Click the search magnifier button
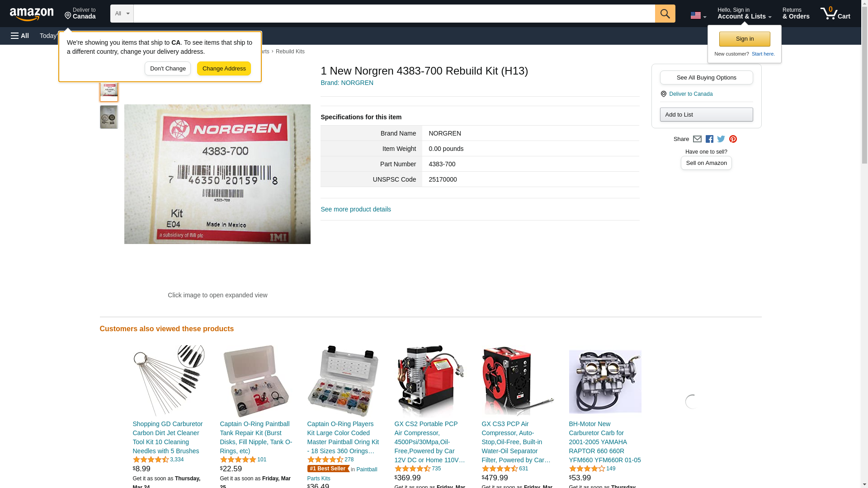868x488 pixels. tap(665, 14)
